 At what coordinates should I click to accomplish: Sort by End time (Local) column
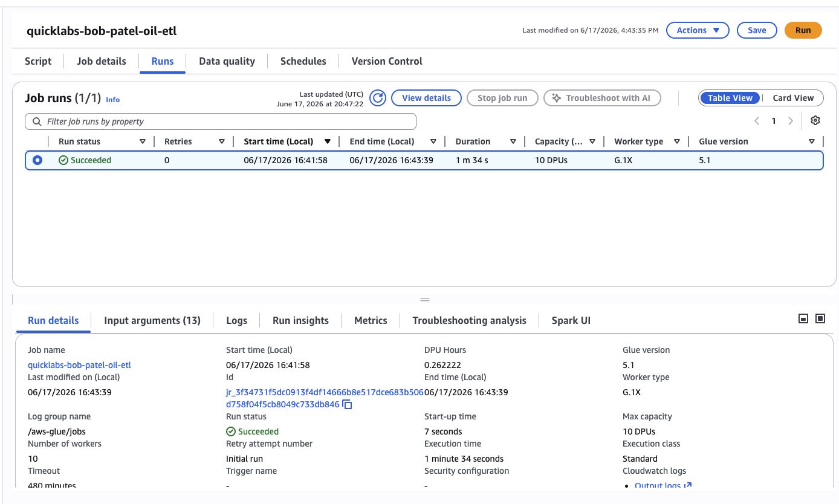pos(433,141)
